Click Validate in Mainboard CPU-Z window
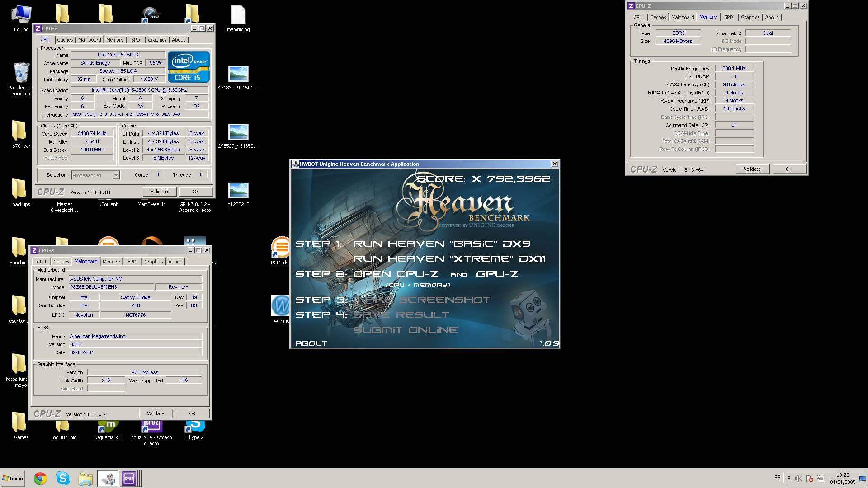Viewport: 868px width, 488px height. click(x=156, y=413)
